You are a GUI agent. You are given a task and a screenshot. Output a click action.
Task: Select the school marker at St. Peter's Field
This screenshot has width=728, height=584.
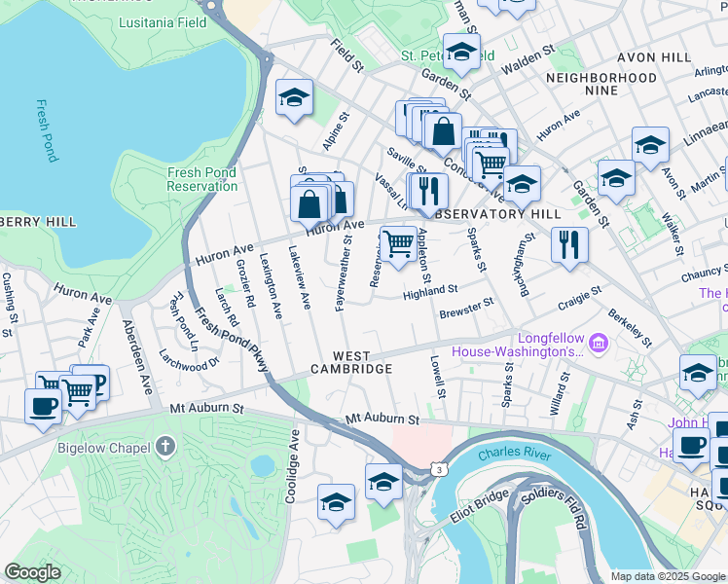tap(461, 52)
